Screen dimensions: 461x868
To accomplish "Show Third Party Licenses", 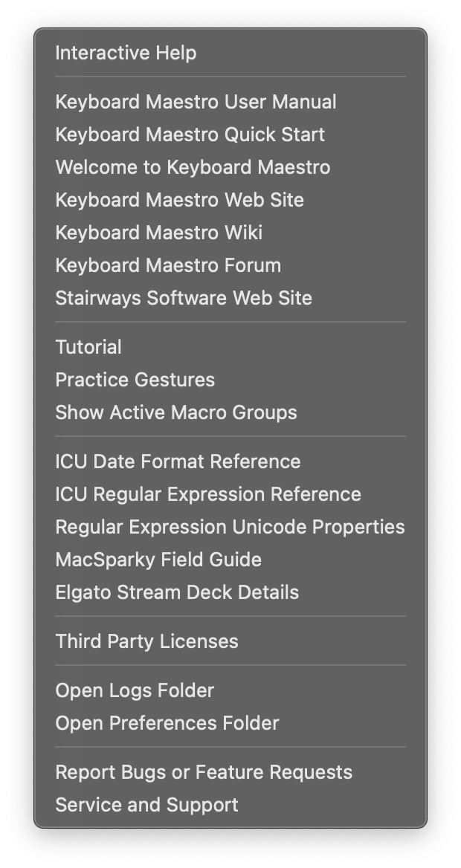I will [x=146, y=641].
